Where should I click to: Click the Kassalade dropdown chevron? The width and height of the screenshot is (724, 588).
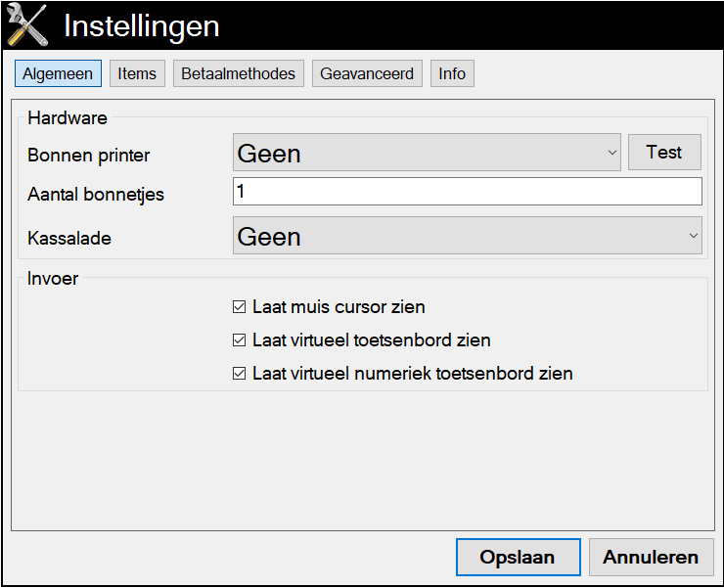click(x=693, y=236)
